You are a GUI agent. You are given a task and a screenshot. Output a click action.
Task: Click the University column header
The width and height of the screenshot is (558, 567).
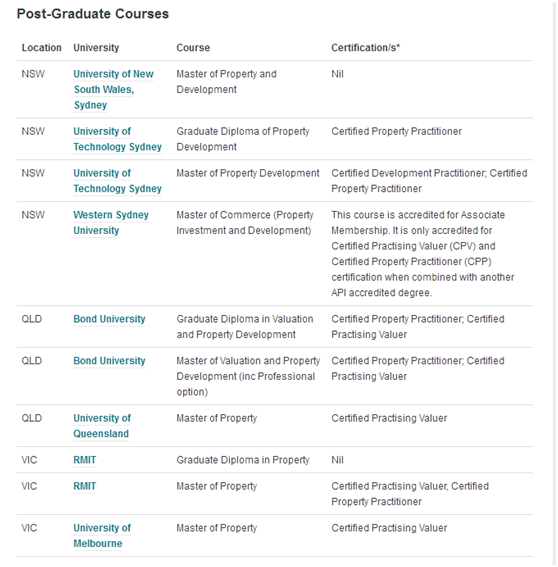(x=96, y=48)
